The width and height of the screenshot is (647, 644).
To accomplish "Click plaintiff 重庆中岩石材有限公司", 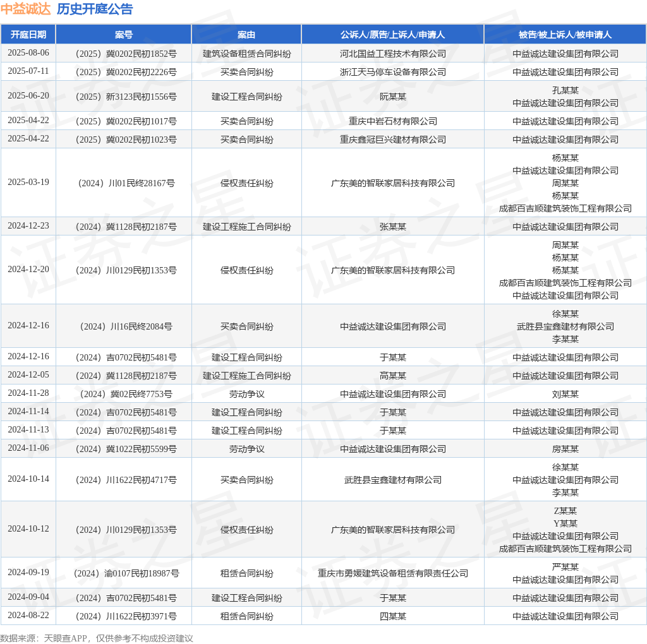I will (393, 121).
